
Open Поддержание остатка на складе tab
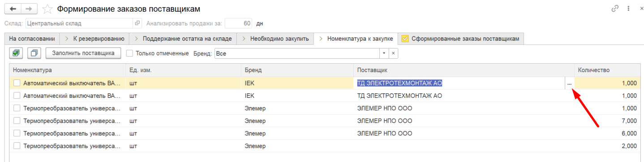point(183,39)
